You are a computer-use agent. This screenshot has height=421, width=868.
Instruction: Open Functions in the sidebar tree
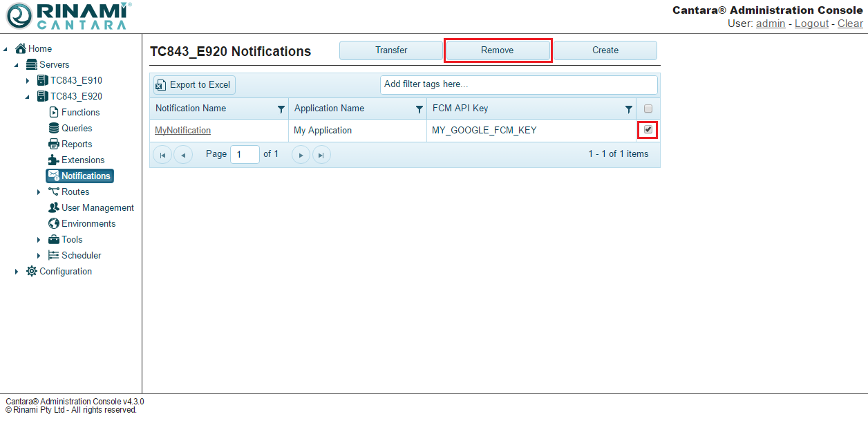pyautogui.click(x=80, y=112)
